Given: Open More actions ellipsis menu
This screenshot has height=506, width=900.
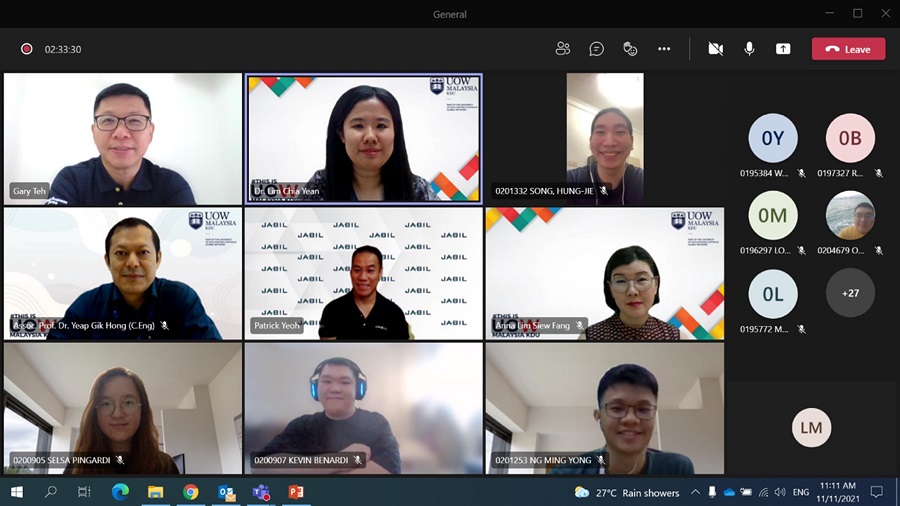Looking at the screenshot, I should click(x=664, y=49).
